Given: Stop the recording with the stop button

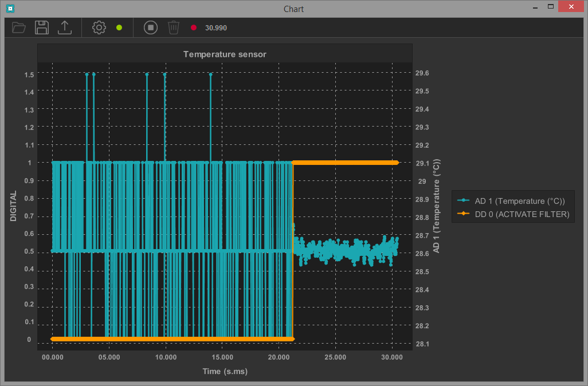Looking at the screenshot, I should point(151,27).
